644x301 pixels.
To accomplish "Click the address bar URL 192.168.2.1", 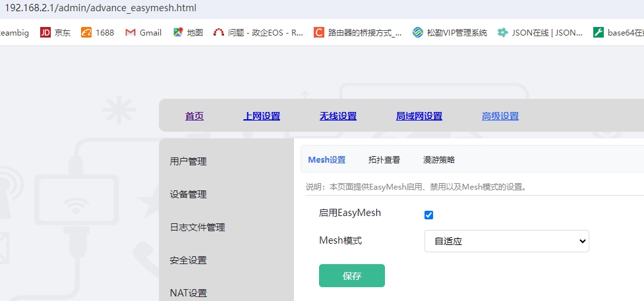I will pyautogui.click(x=101, y=8).
